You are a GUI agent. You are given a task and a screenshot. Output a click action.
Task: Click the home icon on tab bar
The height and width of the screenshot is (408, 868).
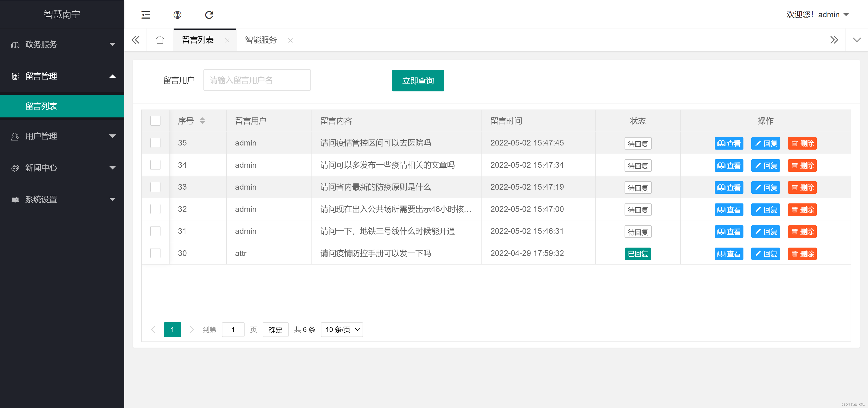160,39
